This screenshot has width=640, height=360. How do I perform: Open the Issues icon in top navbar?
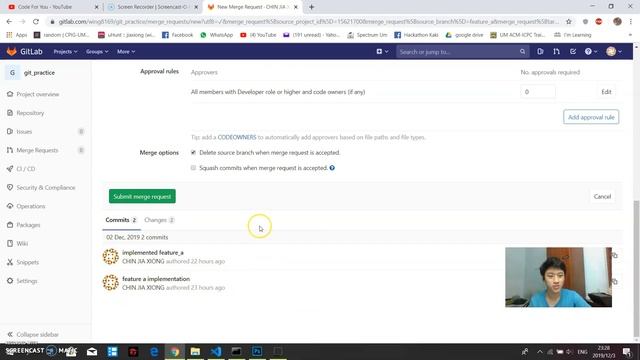click(540, 51)
